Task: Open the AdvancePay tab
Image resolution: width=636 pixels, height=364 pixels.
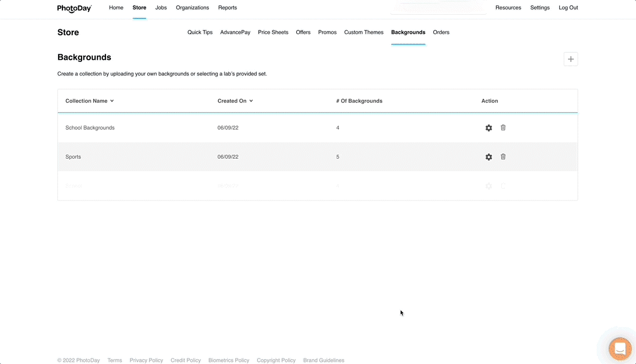Action: click(235, 32)
